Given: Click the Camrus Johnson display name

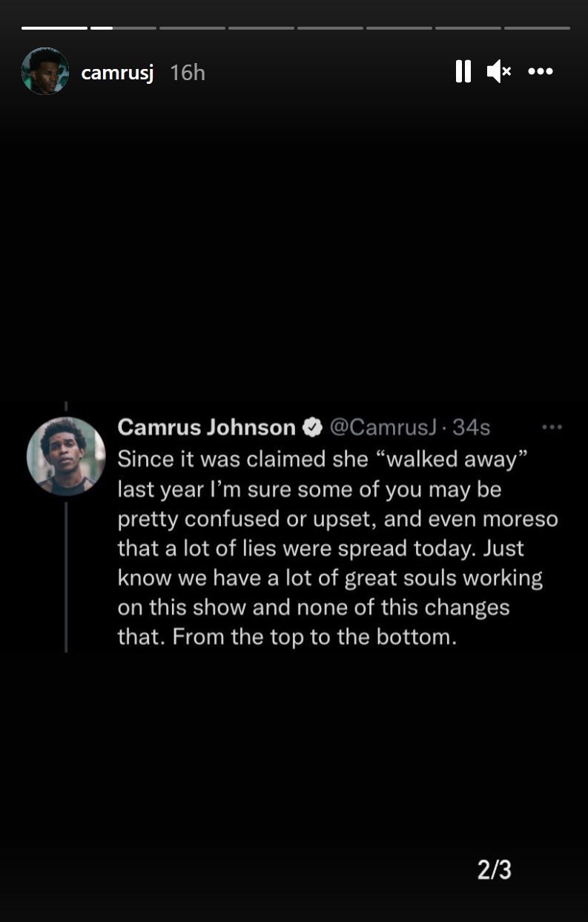Looking at the screenshot, I should [x=206, y=427].
